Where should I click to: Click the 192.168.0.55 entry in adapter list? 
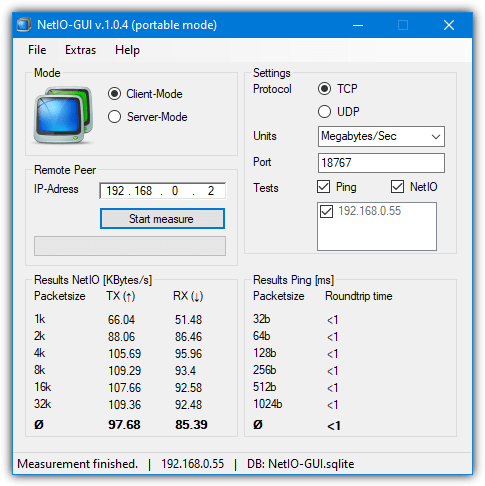click(x=370, y=211)
